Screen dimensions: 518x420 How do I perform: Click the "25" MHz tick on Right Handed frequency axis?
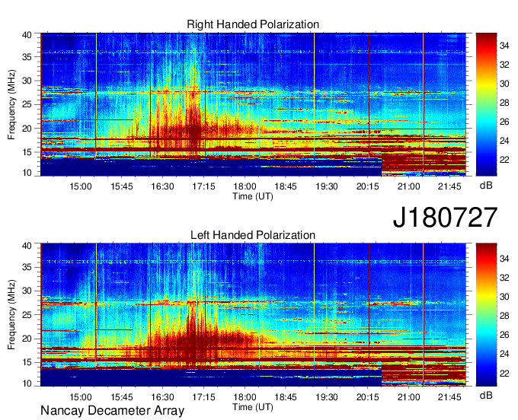click(27, 104)
